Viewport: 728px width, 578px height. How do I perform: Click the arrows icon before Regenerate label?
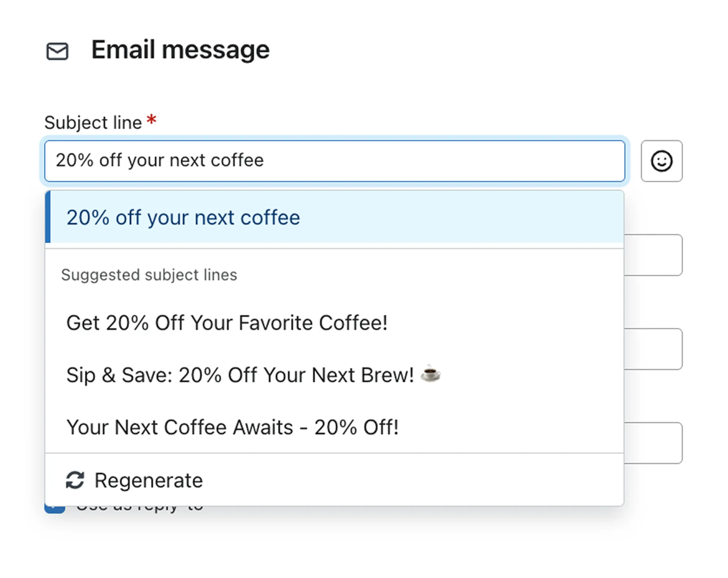click(x=75, y=480)
